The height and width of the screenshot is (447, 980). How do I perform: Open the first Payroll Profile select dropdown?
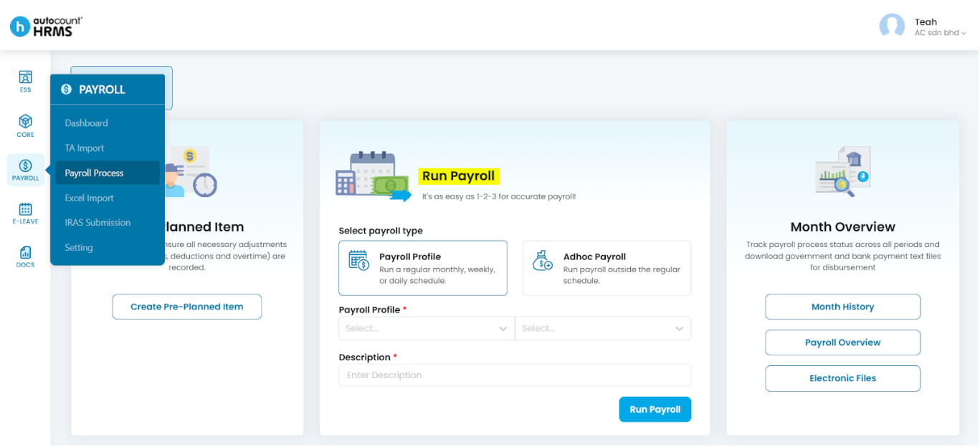pyautogui.click(x=427, y=328)
